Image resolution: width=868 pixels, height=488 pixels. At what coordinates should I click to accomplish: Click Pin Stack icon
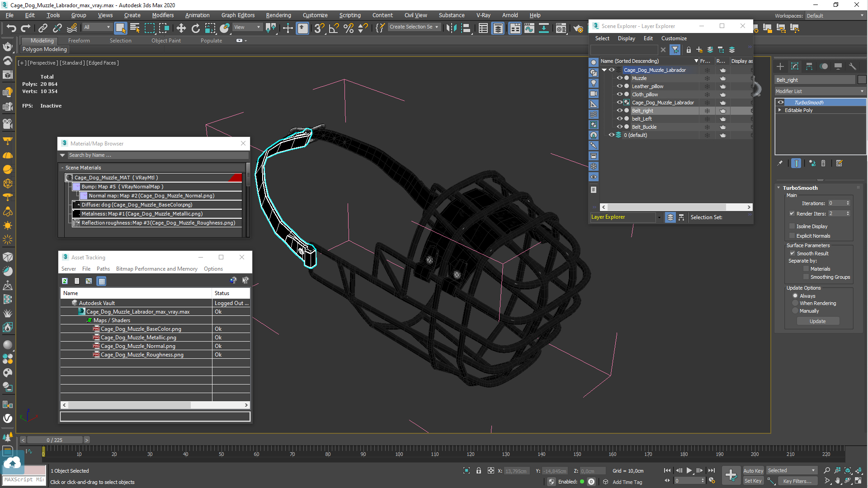point(780,163)
